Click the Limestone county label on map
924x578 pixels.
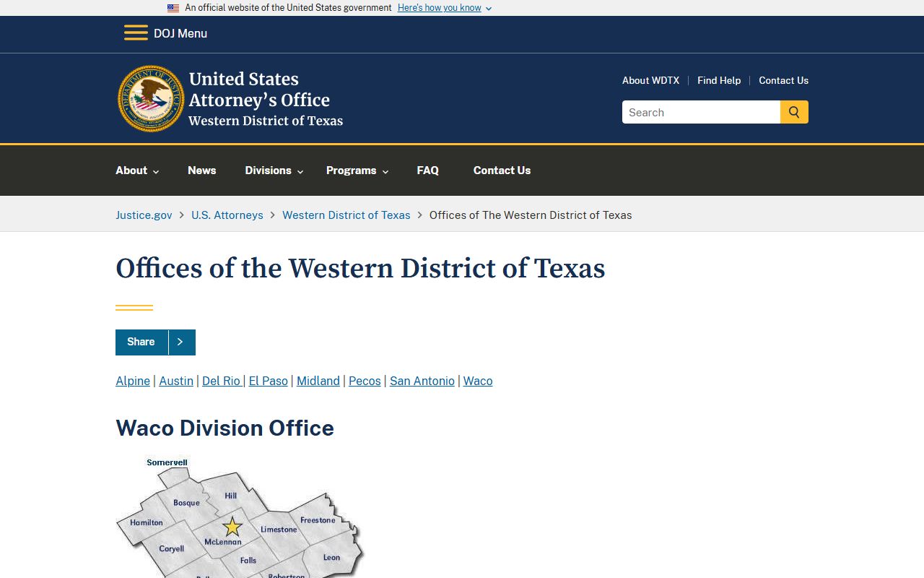coord(279,530)
